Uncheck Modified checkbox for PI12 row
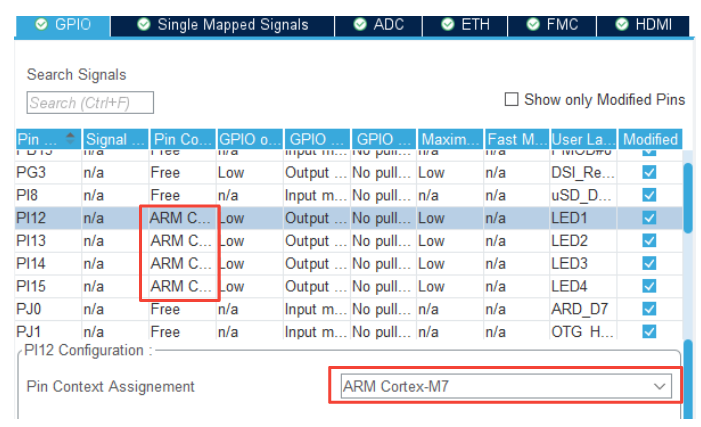 click(x=649, y=218)
